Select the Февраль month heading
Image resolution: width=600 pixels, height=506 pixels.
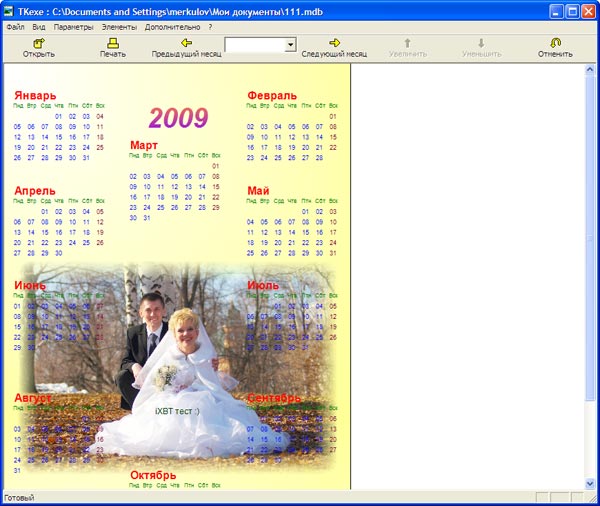(272, 95)
